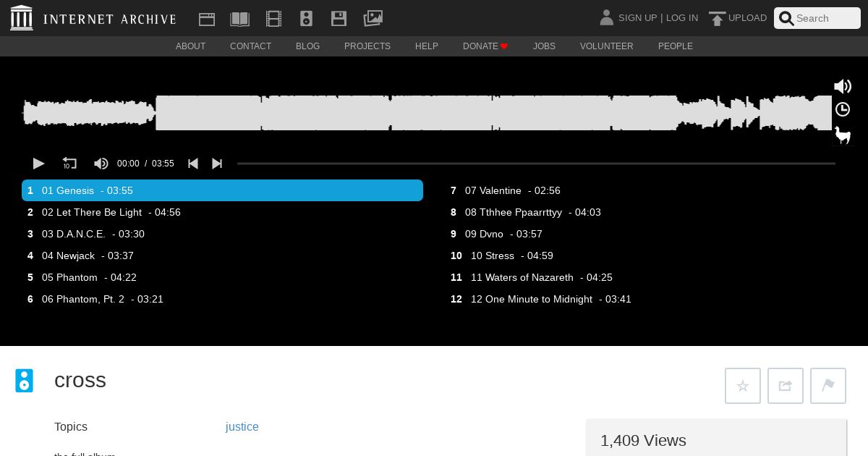Play track 08 Tthhee Ppaarrttyy

pyautogui.click(x=645, y=212)
